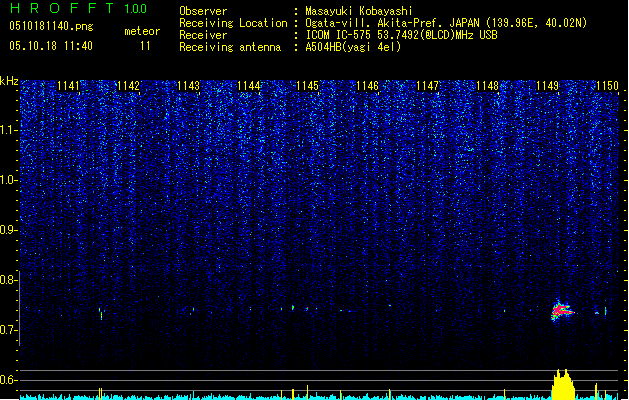Click the ICOM IC-575 receiver text
The image size is (629, 400).
[x=401, y=35]
